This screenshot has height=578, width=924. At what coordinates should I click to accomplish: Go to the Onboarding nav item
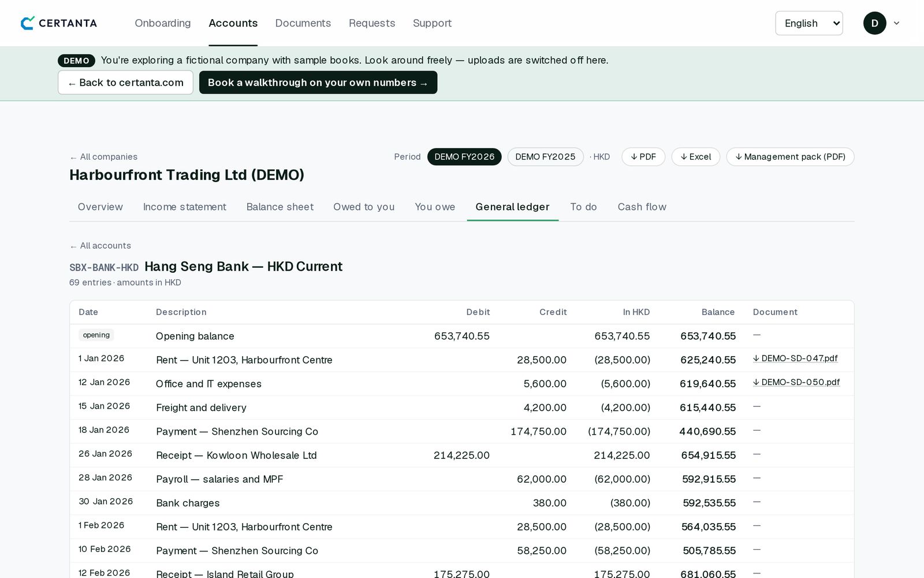point(163,23)
